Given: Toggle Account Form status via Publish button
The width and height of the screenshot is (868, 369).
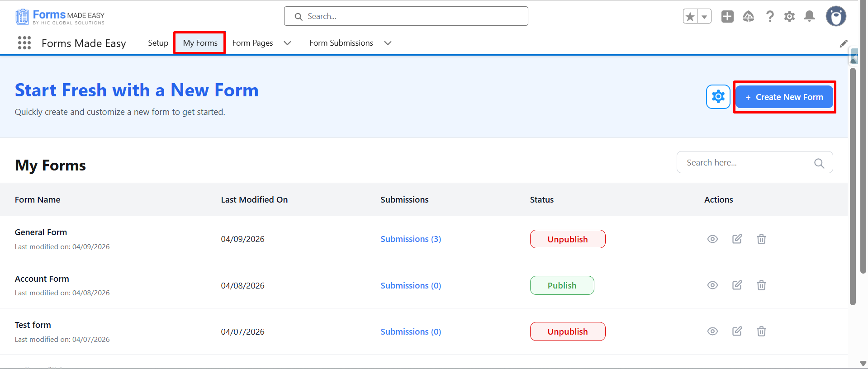Looking at the screenshot, I should 562,285.
